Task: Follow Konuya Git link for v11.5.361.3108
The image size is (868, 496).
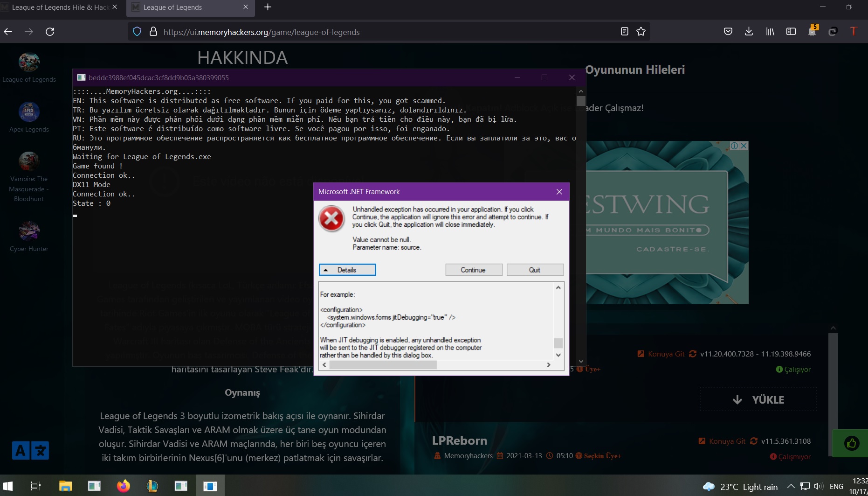Action: point(723,441)
